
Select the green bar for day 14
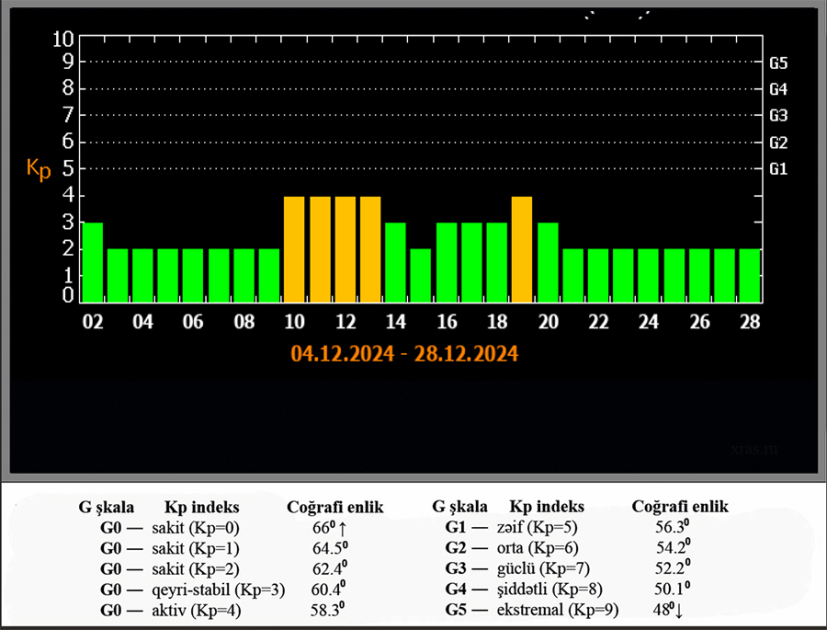396,262
